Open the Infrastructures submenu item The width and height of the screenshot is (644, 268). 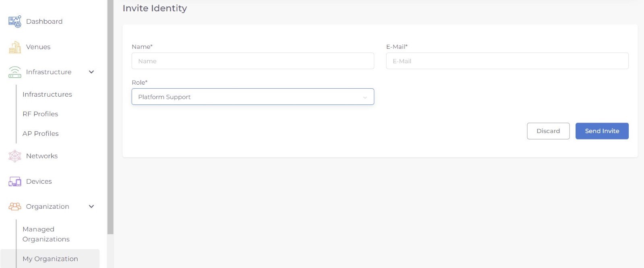[x=47, y=94]
